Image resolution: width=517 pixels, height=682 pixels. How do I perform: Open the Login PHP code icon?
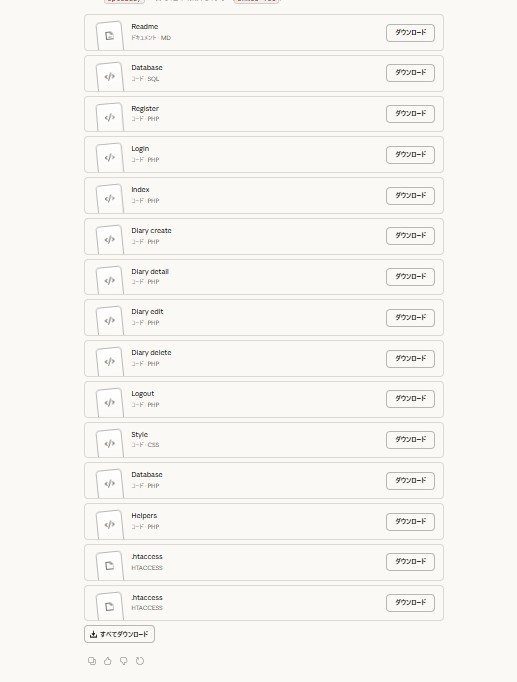(x=110, y=157)
